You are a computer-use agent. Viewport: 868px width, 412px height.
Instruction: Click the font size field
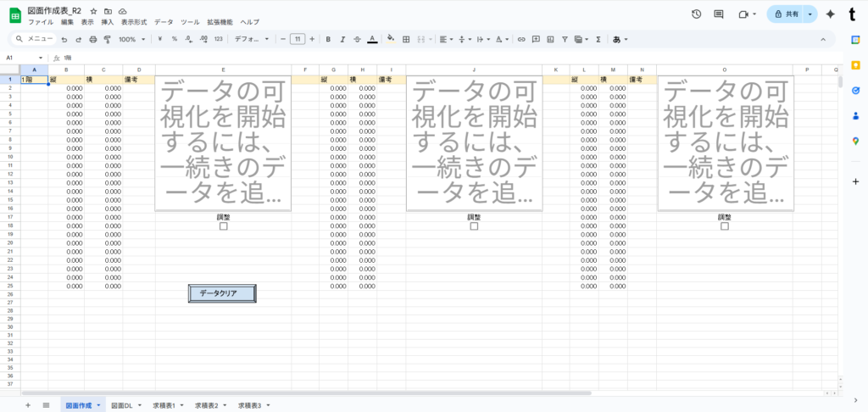pos(298,39)
